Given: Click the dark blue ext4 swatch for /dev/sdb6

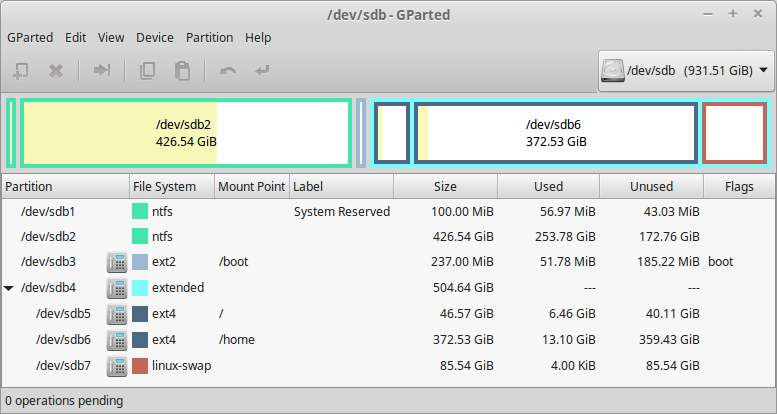Looking at the screenshot, I should click(x=140, y=340).
